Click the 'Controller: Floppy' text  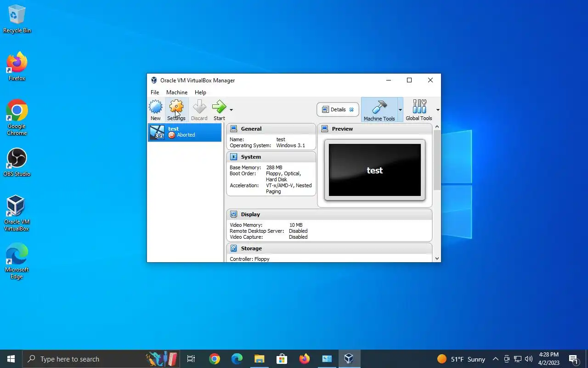pyautogui.click(x=249, y=259)
